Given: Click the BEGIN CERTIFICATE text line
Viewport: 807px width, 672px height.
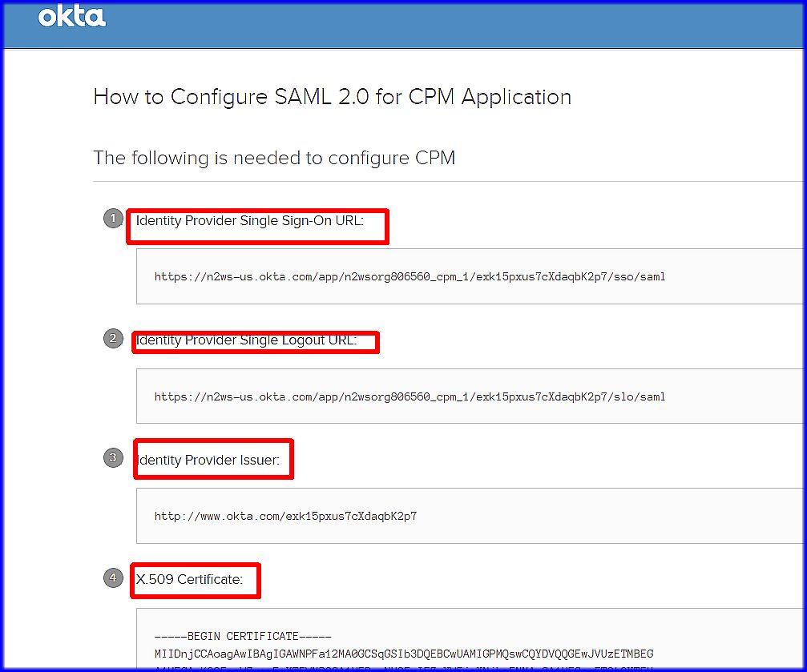Looking at the screenshot, I should tap(242, 636).
